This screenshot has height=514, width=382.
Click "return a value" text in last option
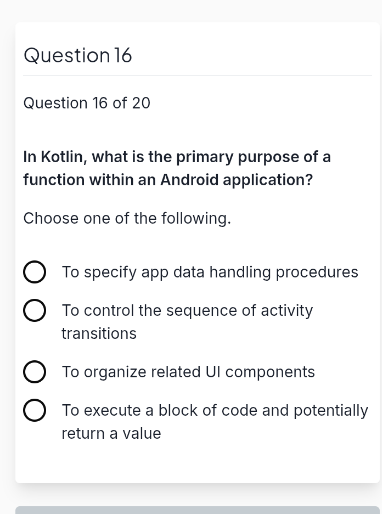pyautogui.click(x=111, y=433)
